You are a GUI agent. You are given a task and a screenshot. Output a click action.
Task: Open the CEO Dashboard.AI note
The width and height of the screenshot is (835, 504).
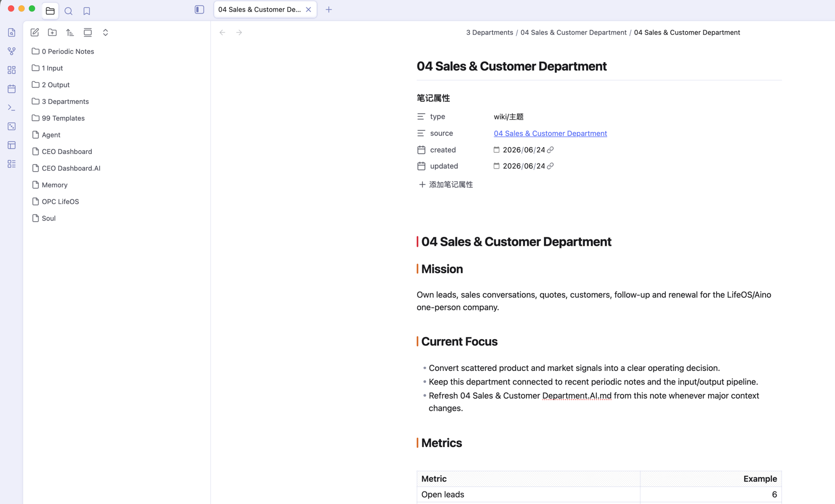click(x=117, y=168)
